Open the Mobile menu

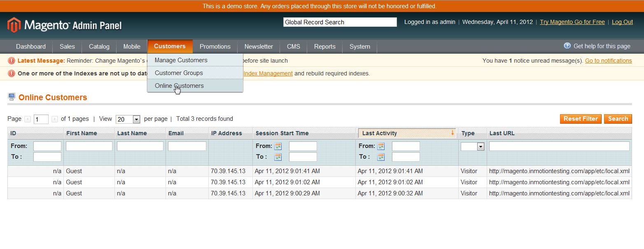pyautogui.click(x=132, y=47)
